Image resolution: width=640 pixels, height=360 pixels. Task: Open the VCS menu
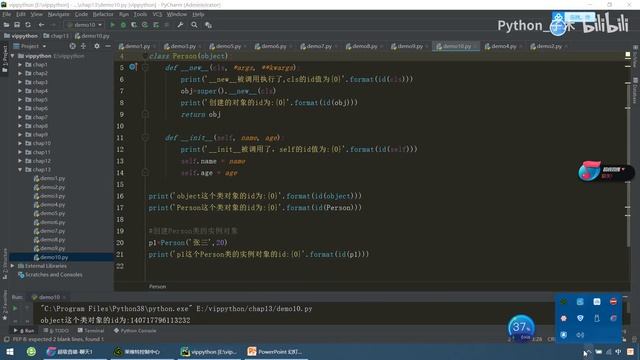point(157,14)
